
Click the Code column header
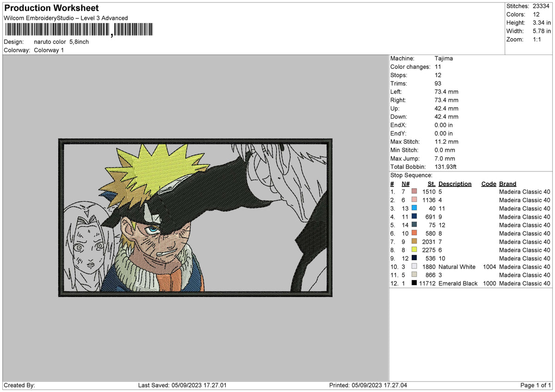point(489,184)
